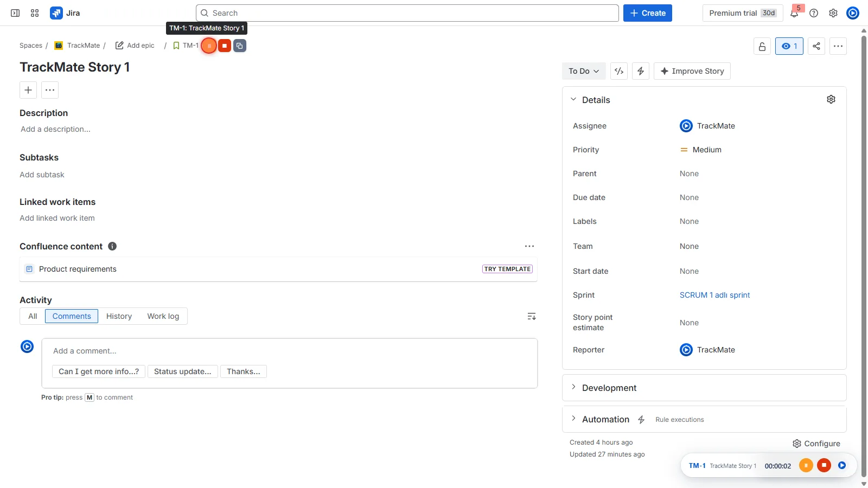Click the copy icon beside TM-1 breadcrumb
Viewport: 868px width, 488px height.
pyautogui.click(x=240, y=46)
